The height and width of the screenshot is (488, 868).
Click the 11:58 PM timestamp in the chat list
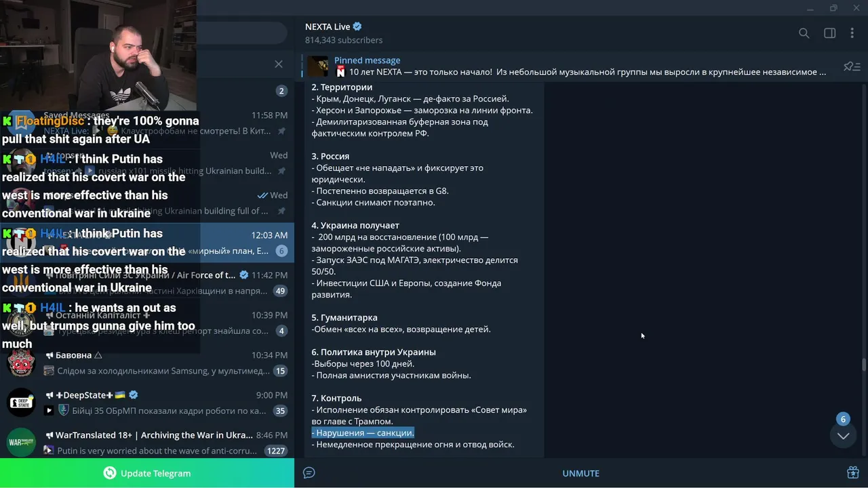[x=269, y=115]
